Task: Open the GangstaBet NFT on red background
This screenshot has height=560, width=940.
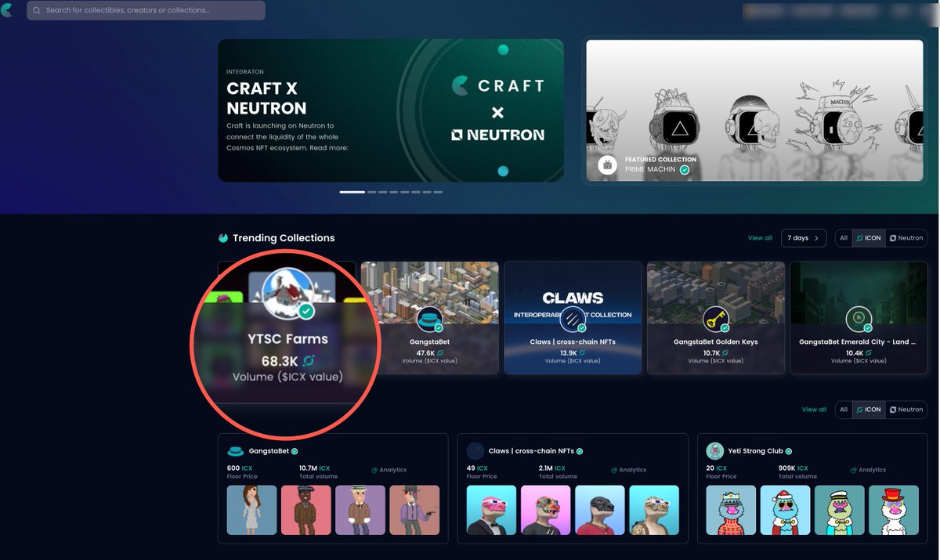Action: point(305,510)
